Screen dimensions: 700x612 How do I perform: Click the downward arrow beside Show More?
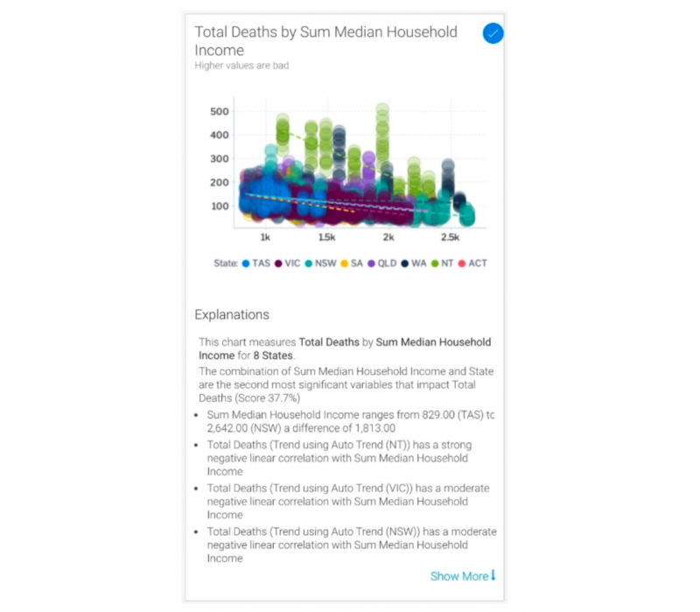(x=493, y=575)
